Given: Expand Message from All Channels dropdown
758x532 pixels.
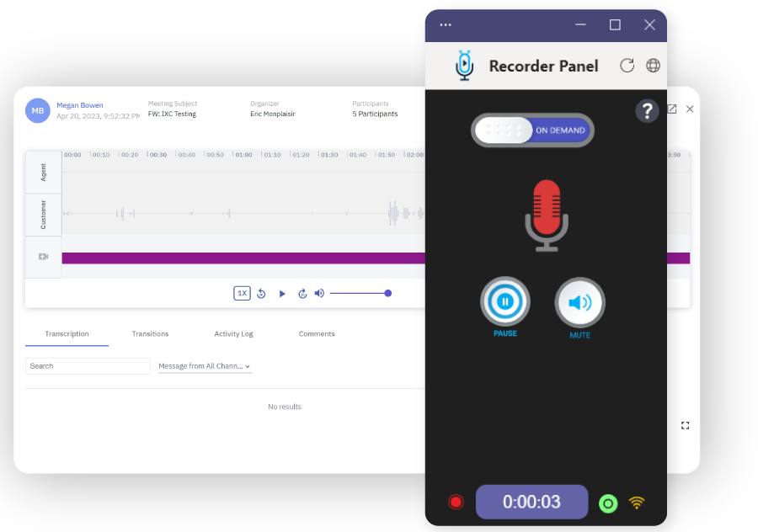Looking at the screenshot, I should tap(205, 366).
